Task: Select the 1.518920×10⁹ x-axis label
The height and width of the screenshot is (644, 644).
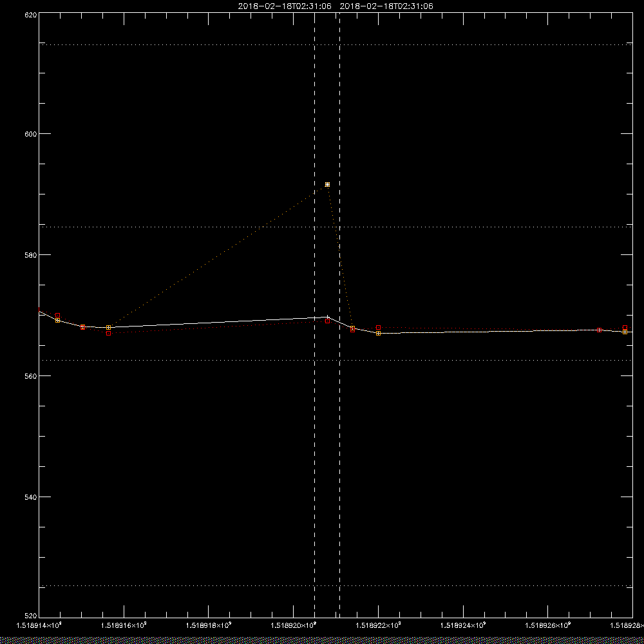Action: click(x=293, y=625)
